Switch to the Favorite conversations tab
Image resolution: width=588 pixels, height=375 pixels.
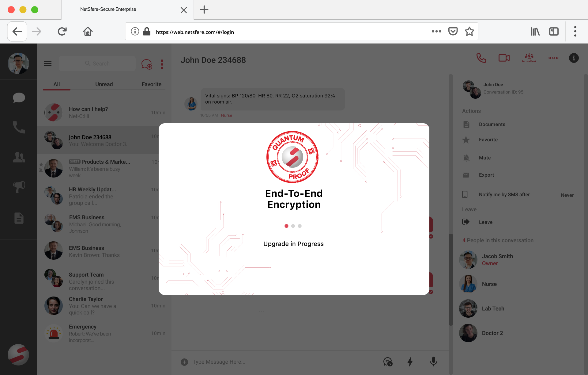152,84
